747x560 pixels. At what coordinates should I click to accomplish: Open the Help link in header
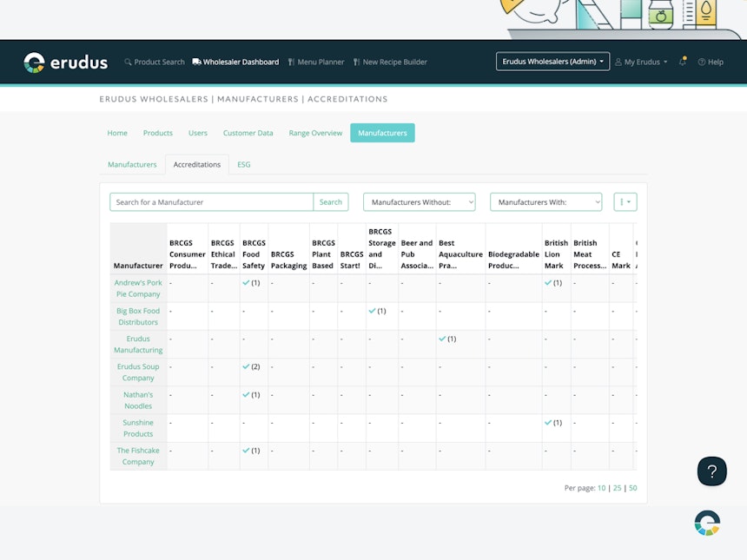pyautogui.click(x=711, y=62)
